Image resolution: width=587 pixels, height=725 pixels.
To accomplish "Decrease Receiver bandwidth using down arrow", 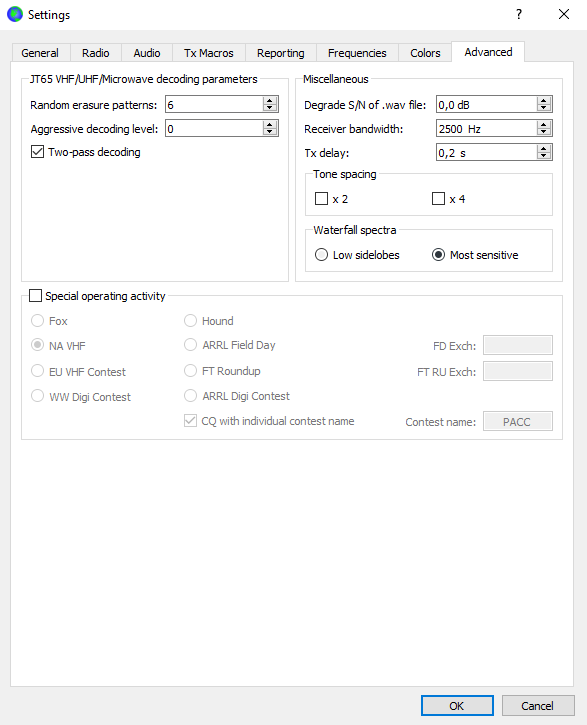I will [x=544, y=132].
